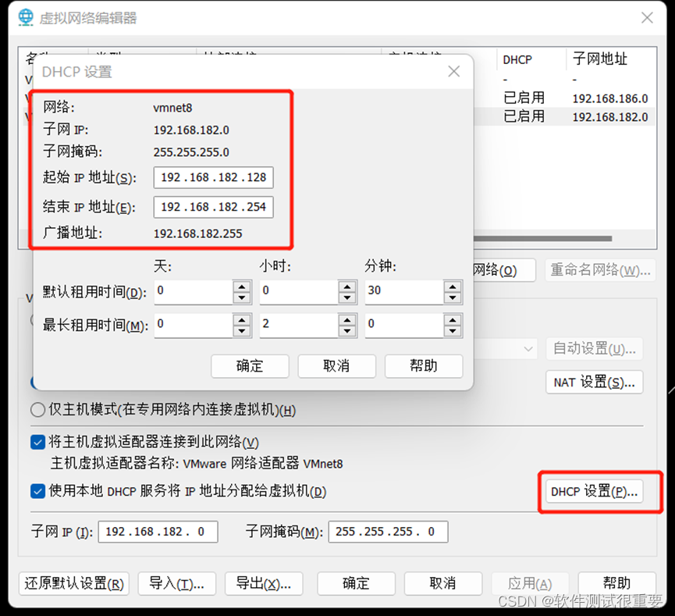Click the network list horizontal scrollbar
The image size is (675, 616).
click(x=542, y=239)
